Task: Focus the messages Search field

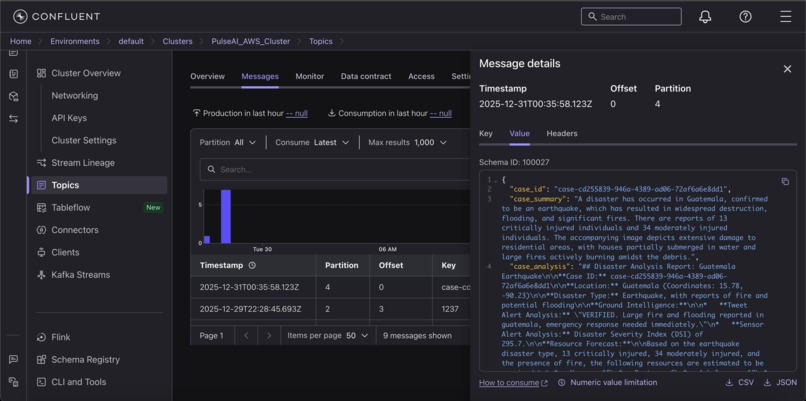Action: point(335,169)
